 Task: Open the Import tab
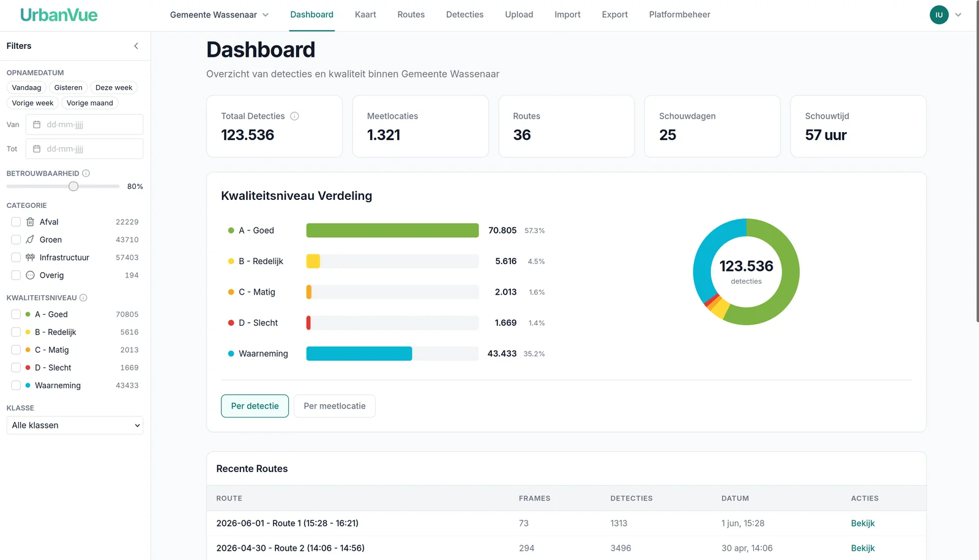click(568, 15)
